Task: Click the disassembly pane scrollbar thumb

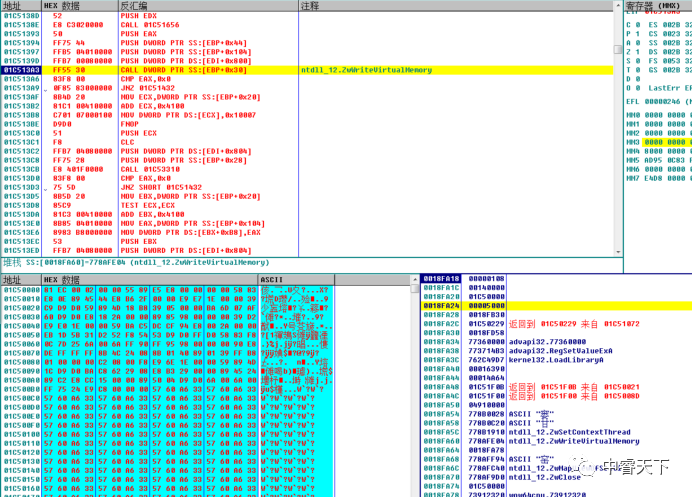Action: (618, 49)
